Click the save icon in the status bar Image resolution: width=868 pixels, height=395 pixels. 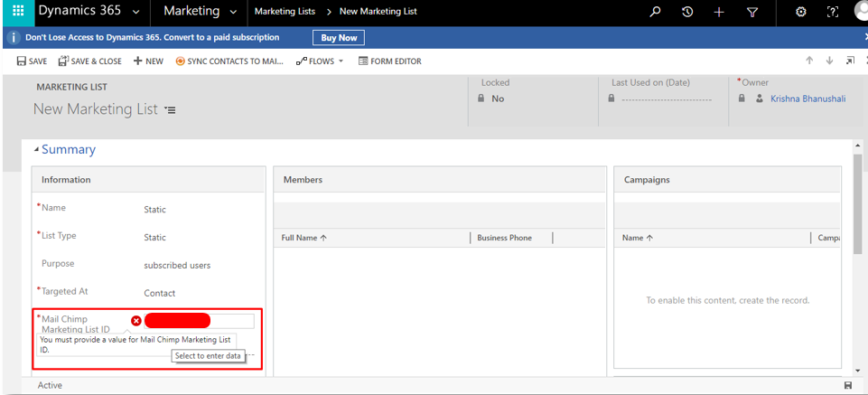[847, 385]
